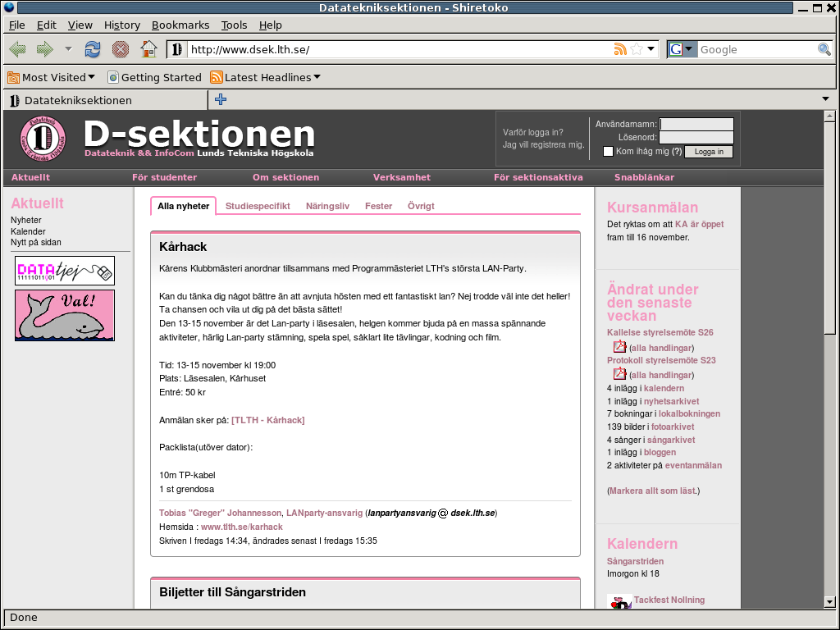Open the Kalender sidebar link
The image size is (840, 630).
pos(28,231)
